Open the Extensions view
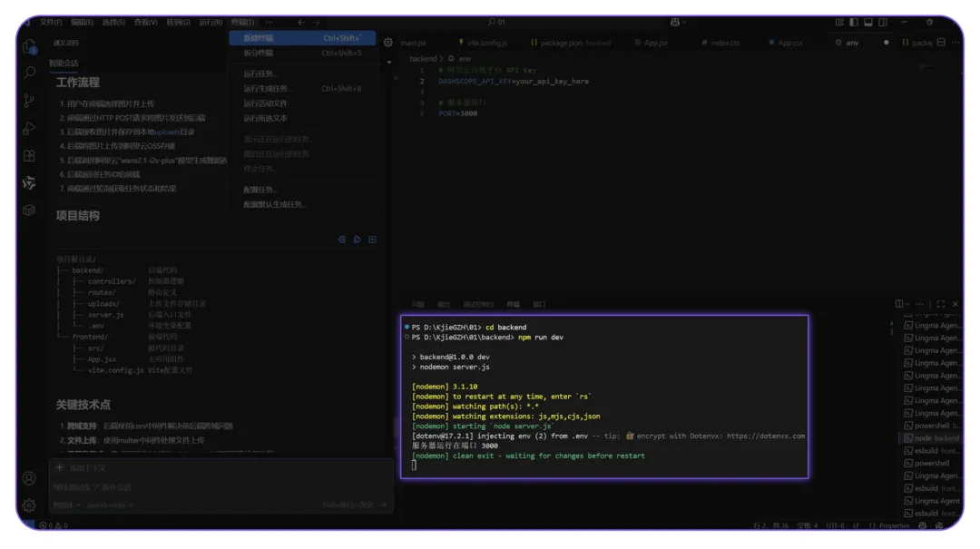The width and height of the screenshot is (980, 549). pyautogui.click(x=29, y=156)
